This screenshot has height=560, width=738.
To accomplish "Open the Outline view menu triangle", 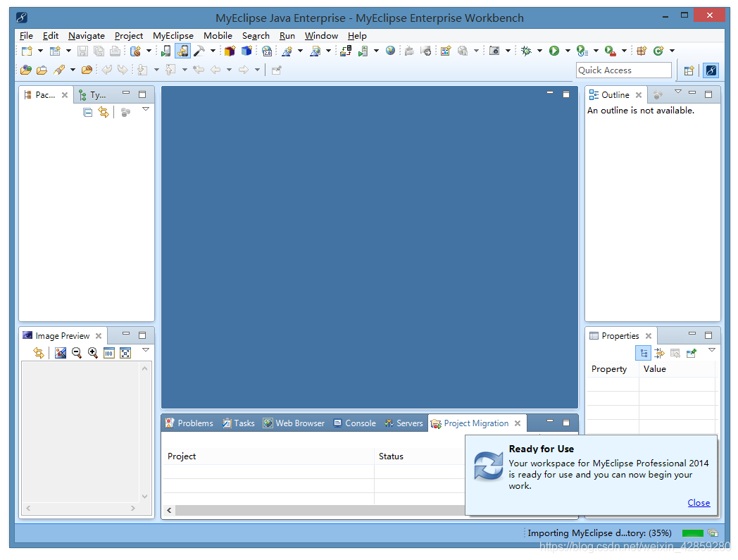I will coord(677,91).
